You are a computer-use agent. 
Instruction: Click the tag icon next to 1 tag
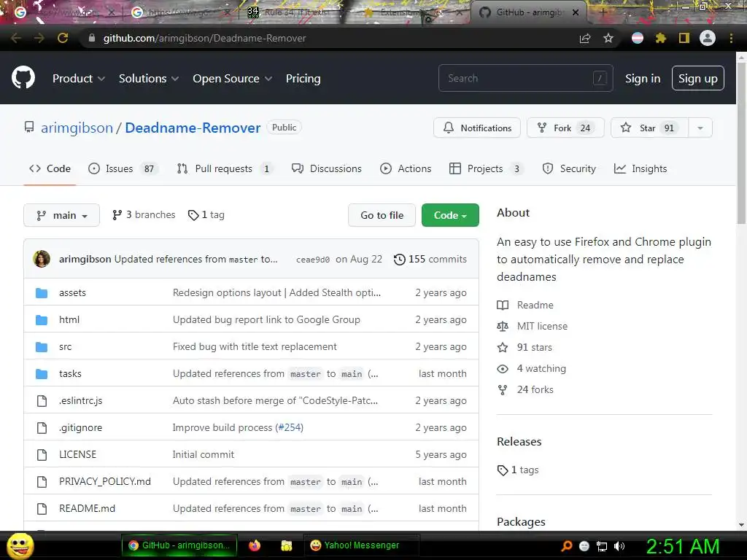193,215
